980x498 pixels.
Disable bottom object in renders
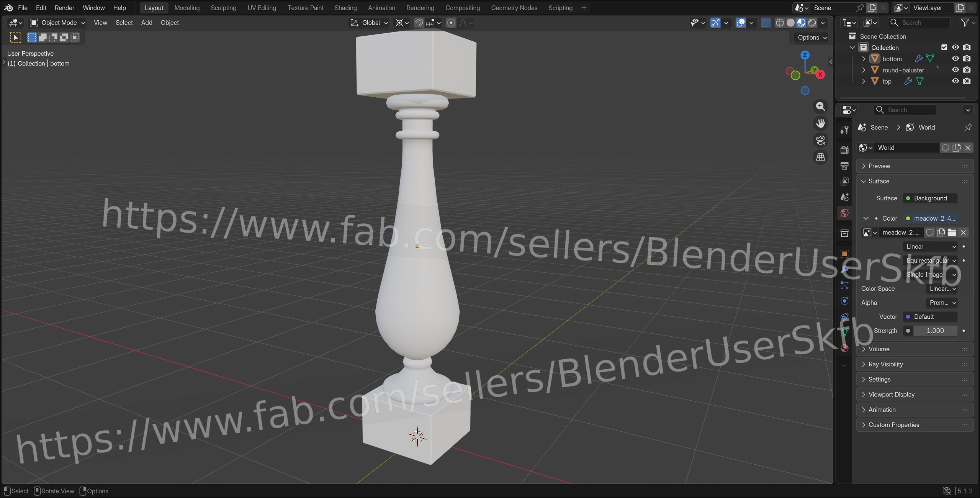pyautogui.click(x=967, y=59)
